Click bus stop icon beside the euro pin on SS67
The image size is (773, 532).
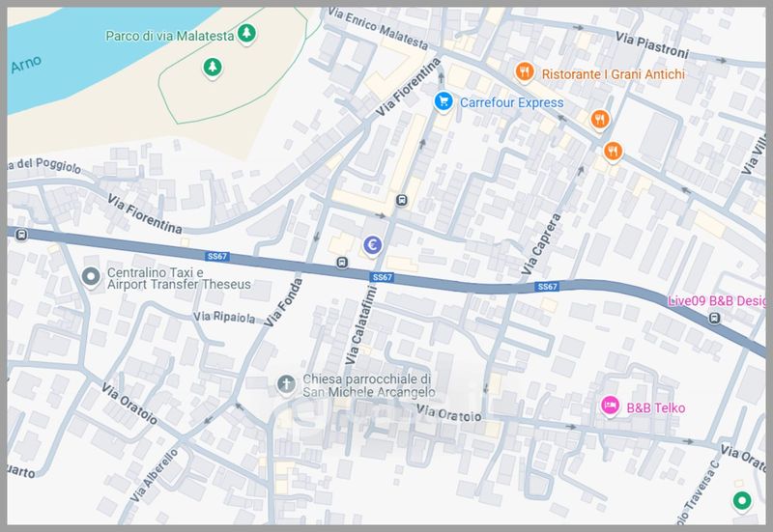[x=342, y=263]
